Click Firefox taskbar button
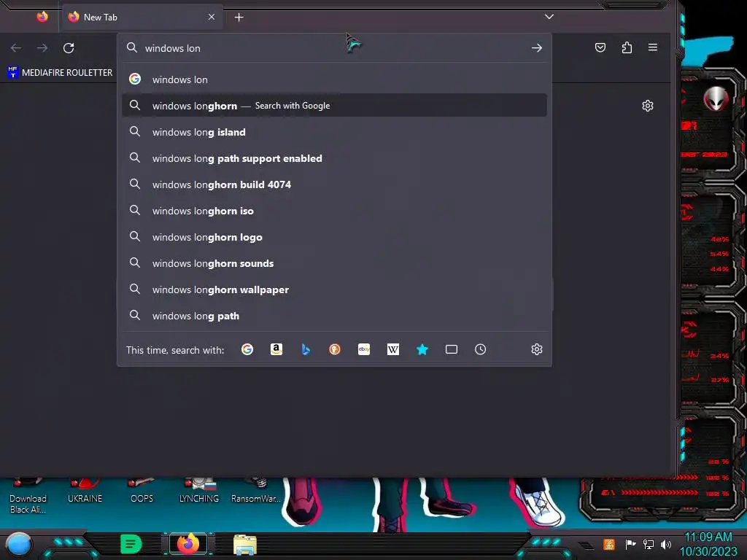This screenshot has width=747, height=560. (x=188, y=544)
